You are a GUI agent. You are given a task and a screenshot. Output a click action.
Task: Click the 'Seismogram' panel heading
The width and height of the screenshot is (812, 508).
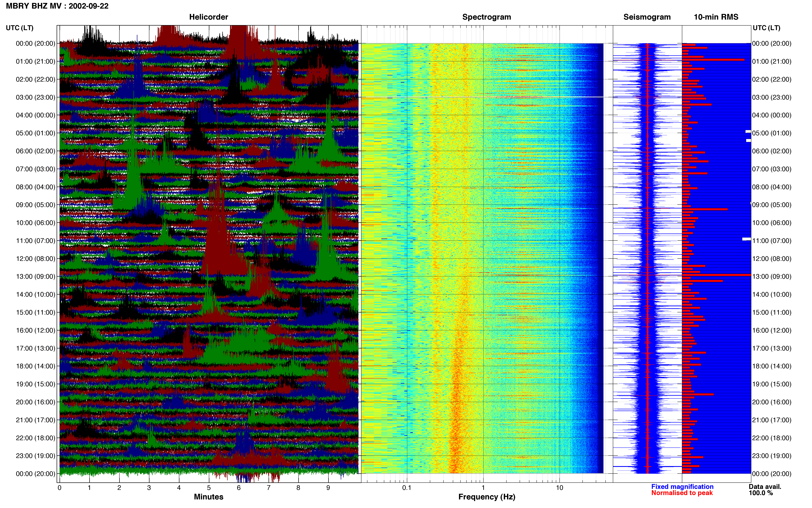(647, 17)
